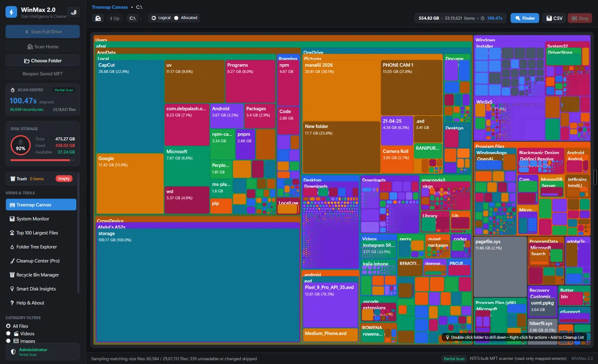Click the magnifier icon on the Finder button
The image size is (598, 364).
coord(518,18)
